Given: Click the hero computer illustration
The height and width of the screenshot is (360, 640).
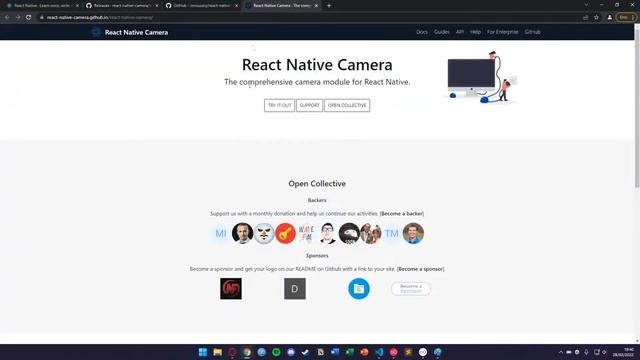Looking at the screenshot, I should (x=481, y=78).
